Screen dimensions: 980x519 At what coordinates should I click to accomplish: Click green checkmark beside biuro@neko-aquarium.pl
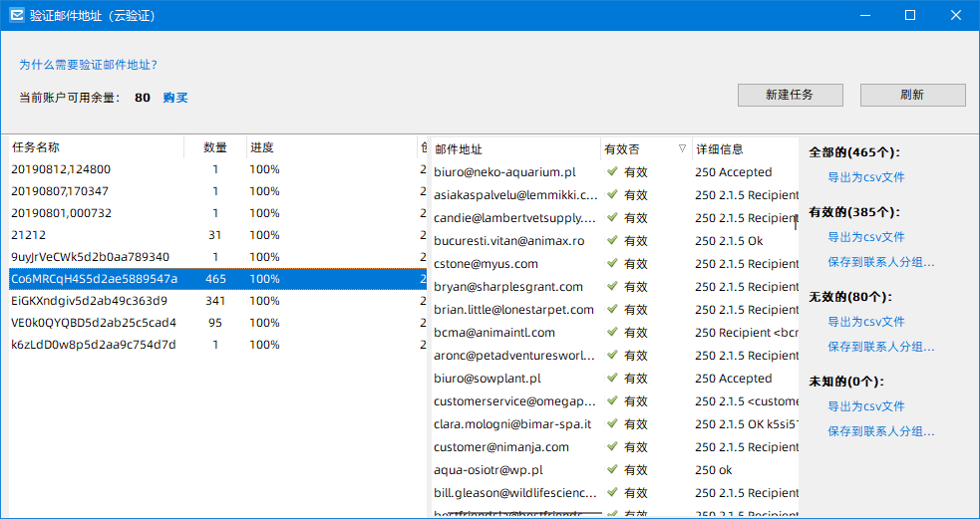click(x=612, y=171)
